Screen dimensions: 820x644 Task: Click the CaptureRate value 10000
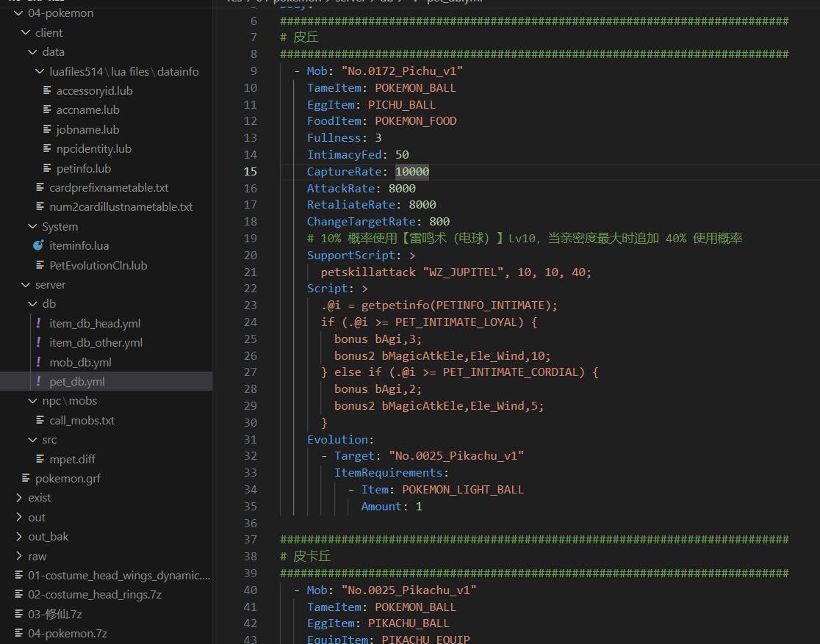411,171
